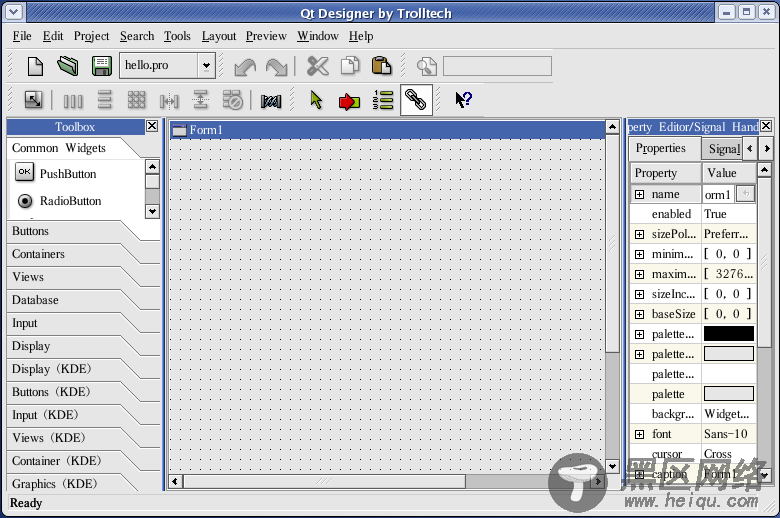This screenshot has height=518, width=780.
Task: Show the Properties tab
Action: 661,148
